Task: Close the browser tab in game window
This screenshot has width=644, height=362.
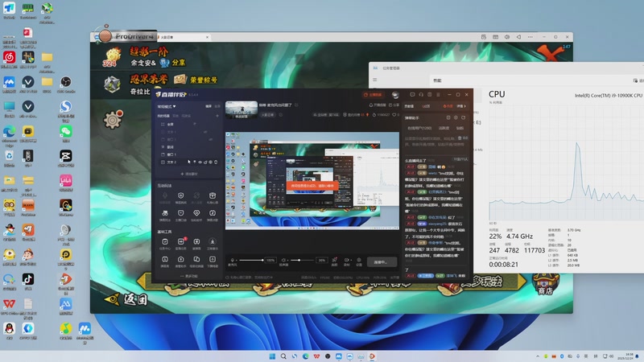Action: click(208, 37)
